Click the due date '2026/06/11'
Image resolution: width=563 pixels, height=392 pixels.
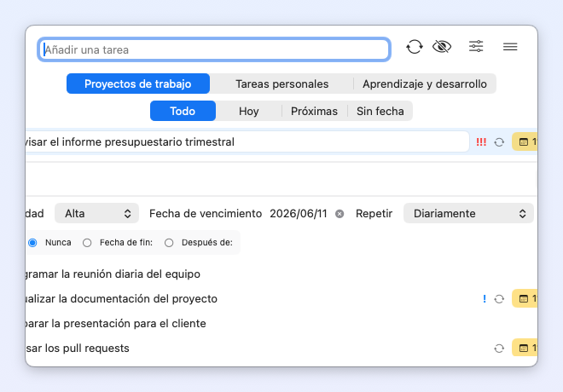tap(299, 213)
